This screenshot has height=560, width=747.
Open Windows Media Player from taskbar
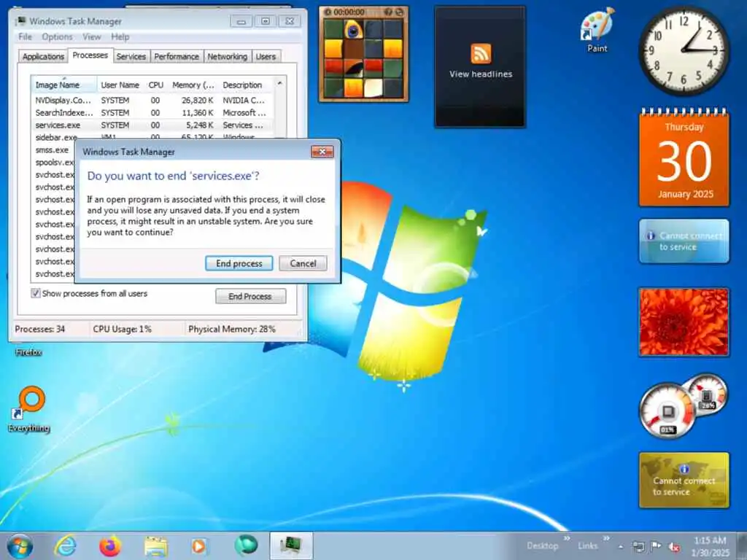click(199, 545)
